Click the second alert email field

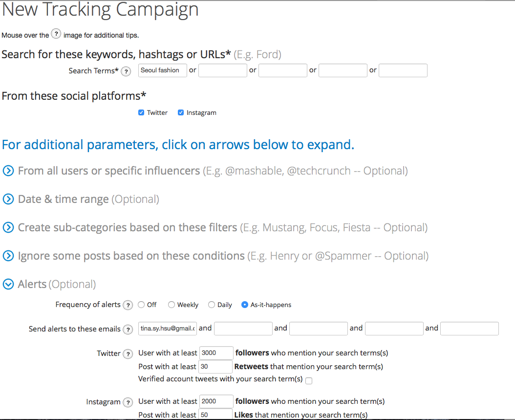coord(243,329)
